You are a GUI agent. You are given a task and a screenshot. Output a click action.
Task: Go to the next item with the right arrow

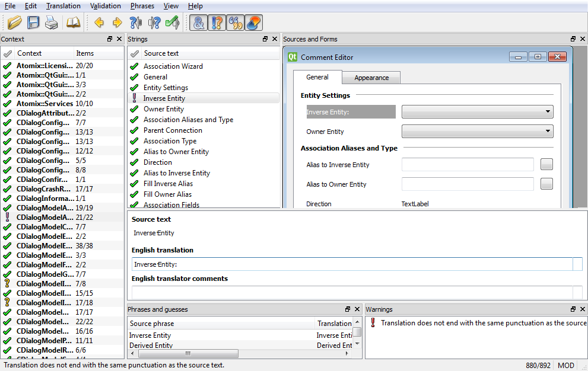[117, 23]
